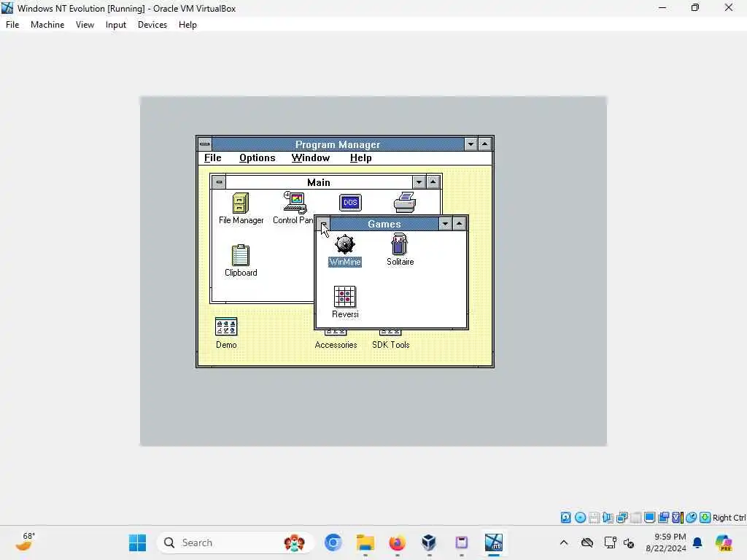Click the display monitor status icon

click(x=649, y=518)
